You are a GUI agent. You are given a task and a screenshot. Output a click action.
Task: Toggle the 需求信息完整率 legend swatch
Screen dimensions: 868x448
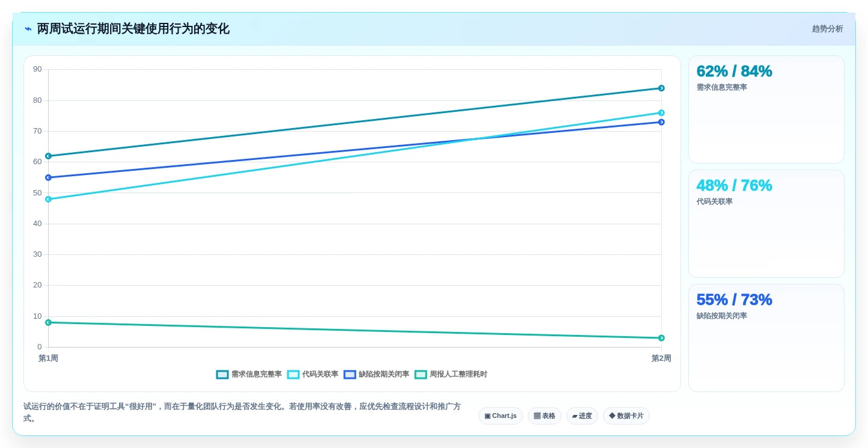point(222,374)
